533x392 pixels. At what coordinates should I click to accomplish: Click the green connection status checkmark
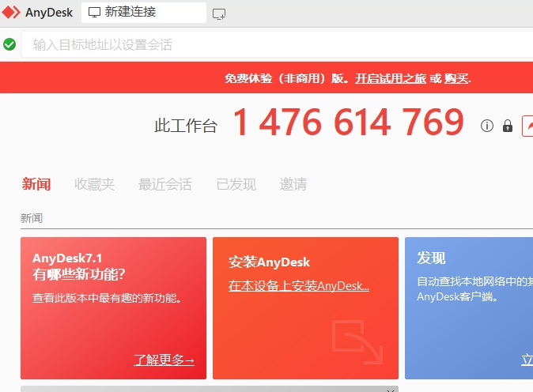click(9, 44)
